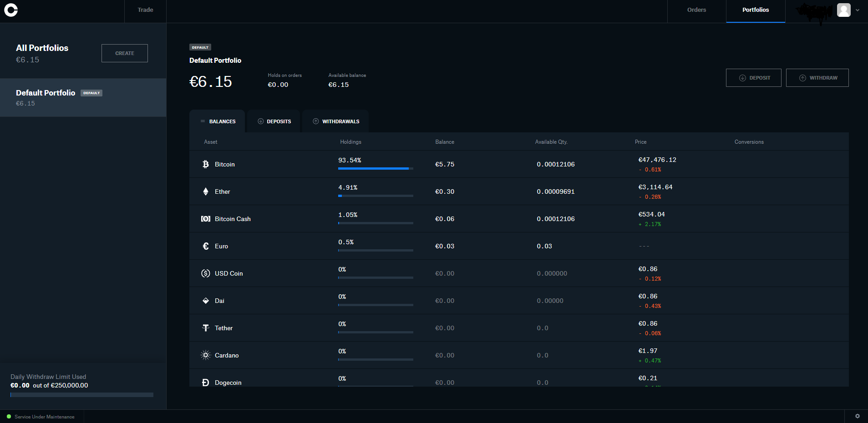This screenshot has height=423, width=868.
Task: Click the Ether diamond icon
Action: tap(206, 191)
